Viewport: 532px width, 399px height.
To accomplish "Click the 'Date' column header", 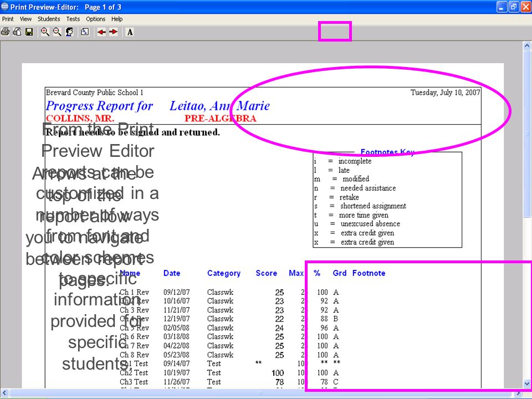I will (172, 273).
